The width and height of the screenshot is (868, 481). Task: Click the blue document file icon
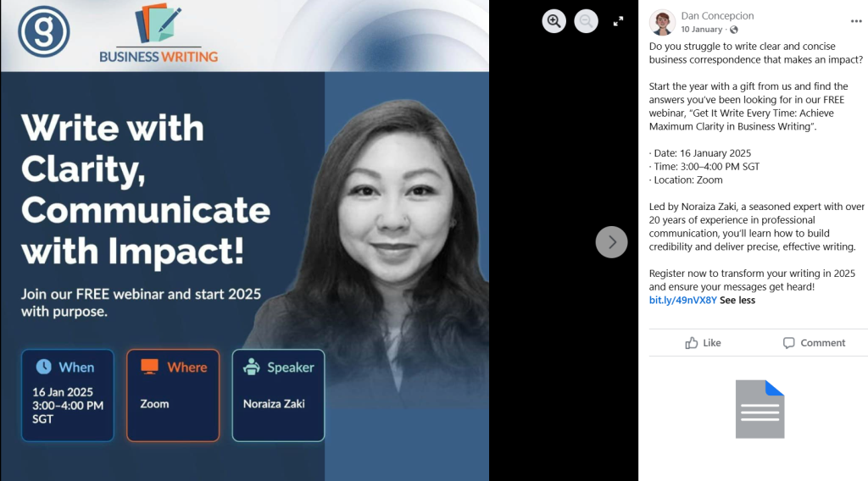coord(759,409)
